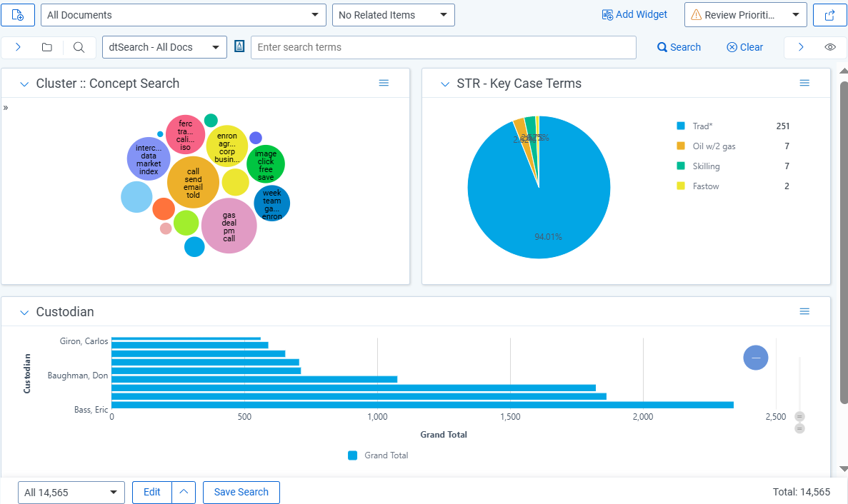Open the All 14,565 dropdown

[71, 492]
